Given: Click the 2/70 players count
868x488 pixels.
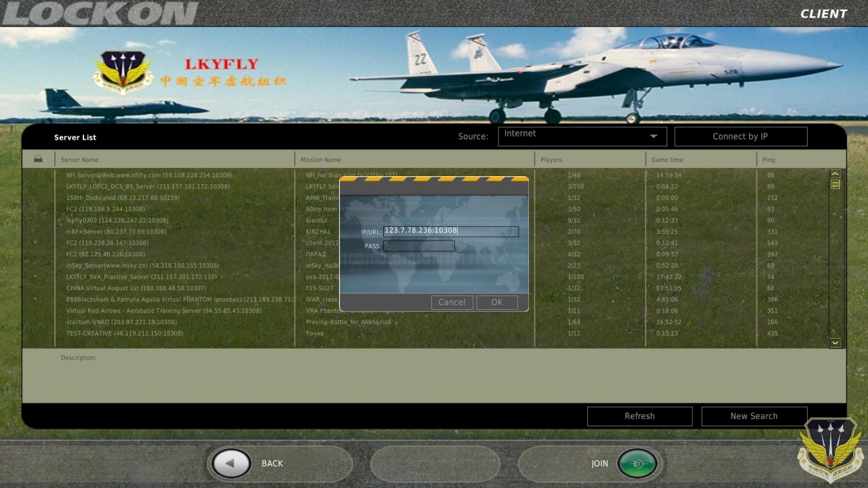Looking at the screenshot, I should tap(574, 232).
